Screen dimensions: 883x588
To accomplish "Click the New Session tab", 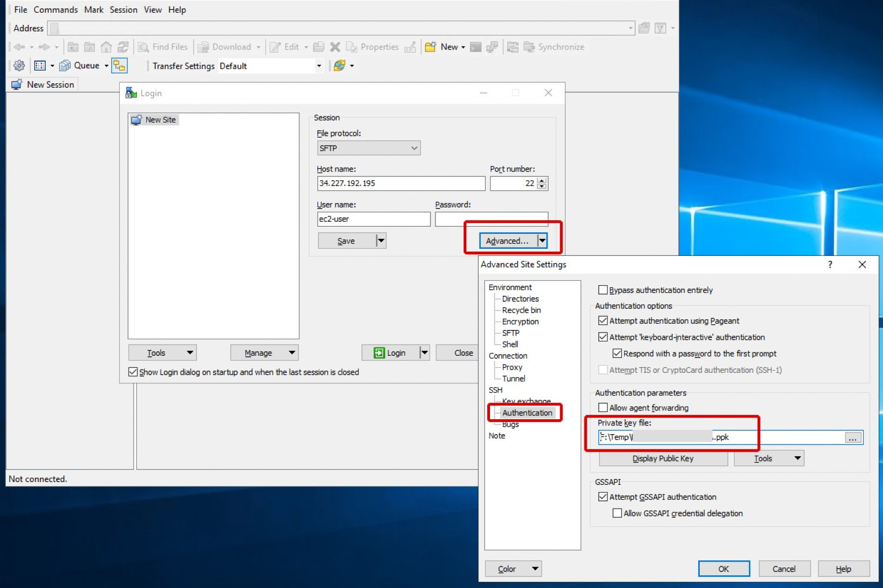I will pyautogui.click(x=42, y=84).
